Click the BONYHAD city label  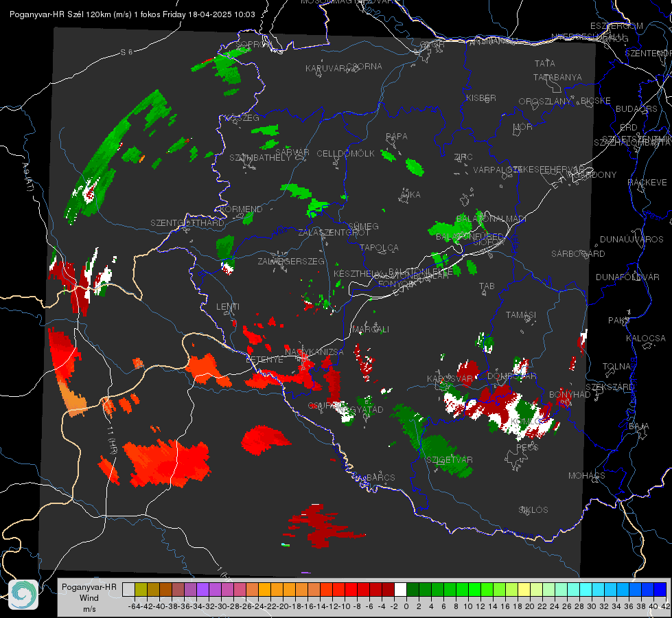point(570,395)
